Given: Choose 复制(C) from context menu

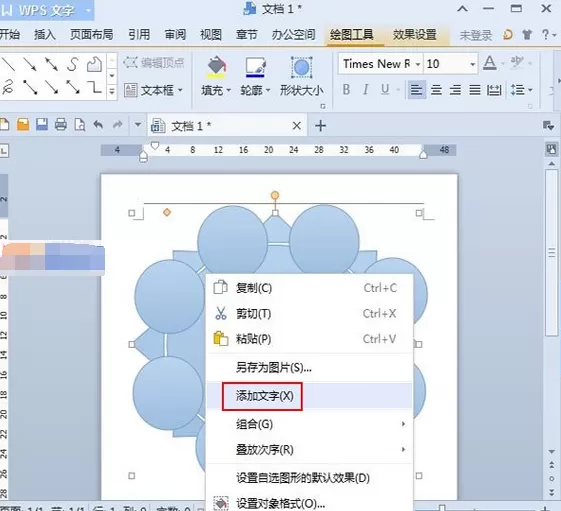Looking at the screenshot, I should coord(310,288).
